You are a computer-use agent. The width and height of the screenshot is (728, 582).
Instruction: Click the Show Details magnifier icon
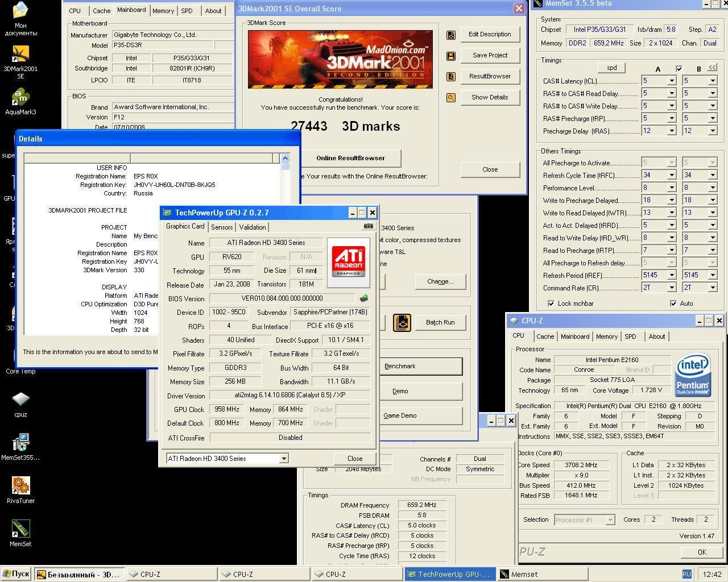pos(451,98)
